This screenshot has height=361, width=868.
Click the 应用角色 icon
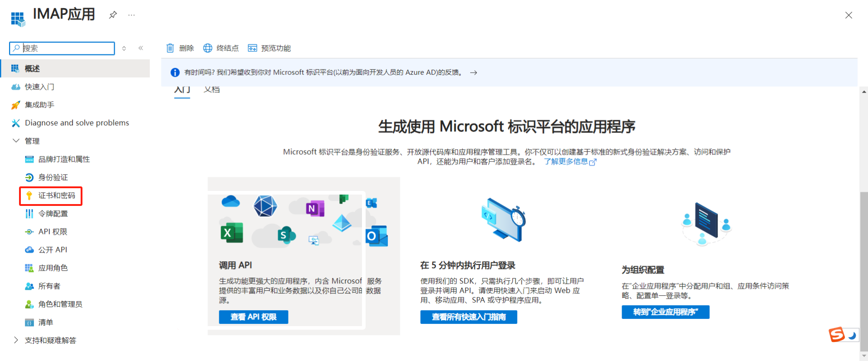29,268
